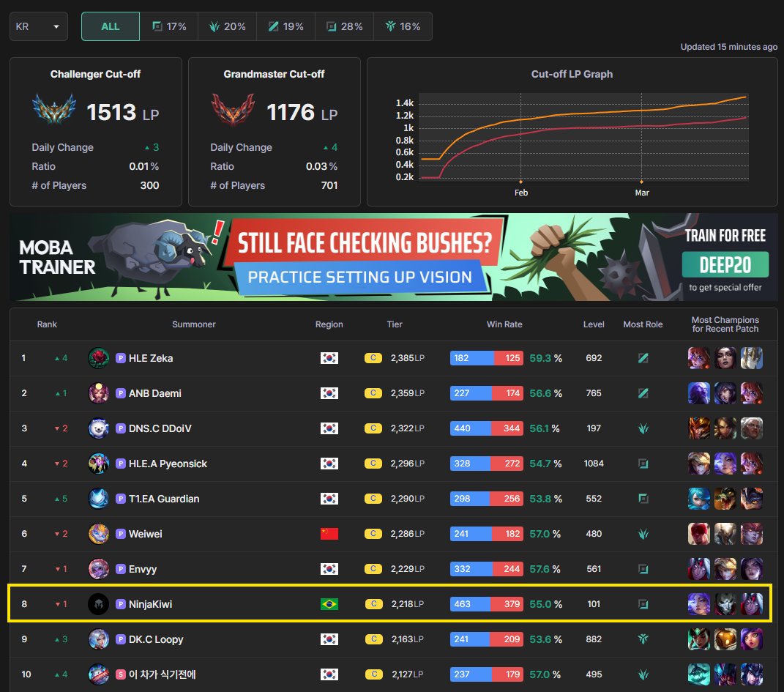Open Envyy summoner profile
The height and width of the screenshot is (692, 784).
click(143, 569)
